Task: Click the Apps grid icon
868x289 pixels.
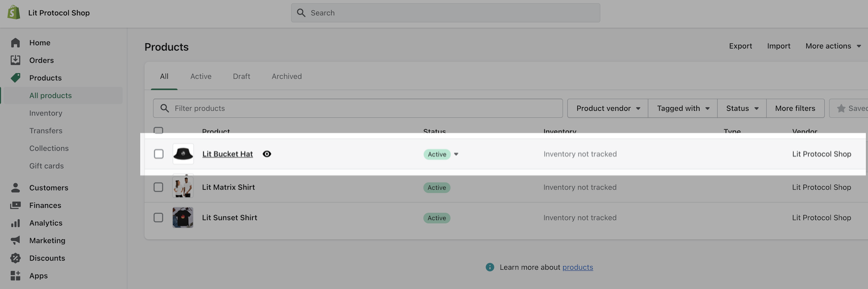Action: click(15, 276)
